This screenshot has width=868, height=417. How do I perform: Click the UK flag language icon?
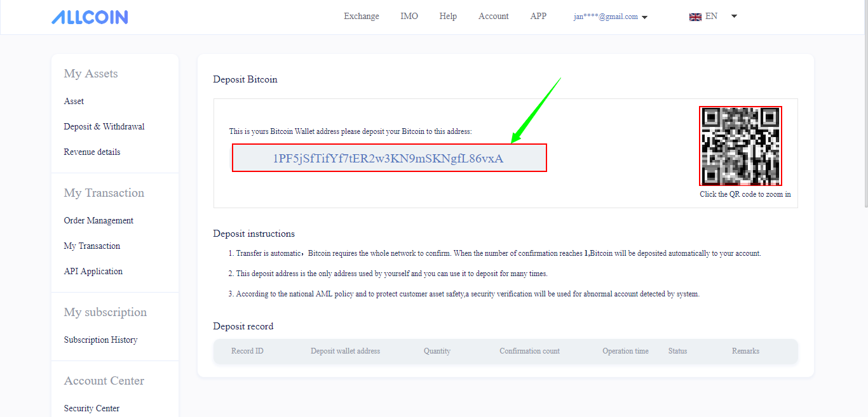[x=695, y=17]
